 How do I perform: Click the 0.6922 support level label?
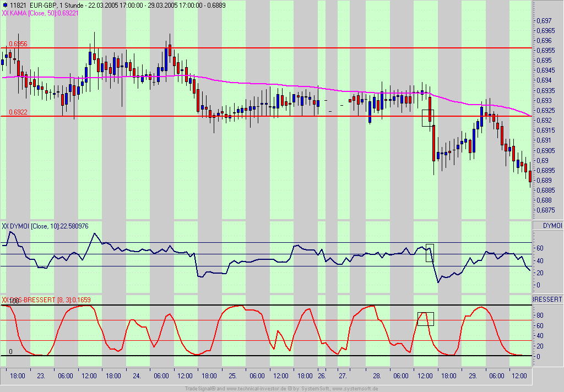point(18,112)
